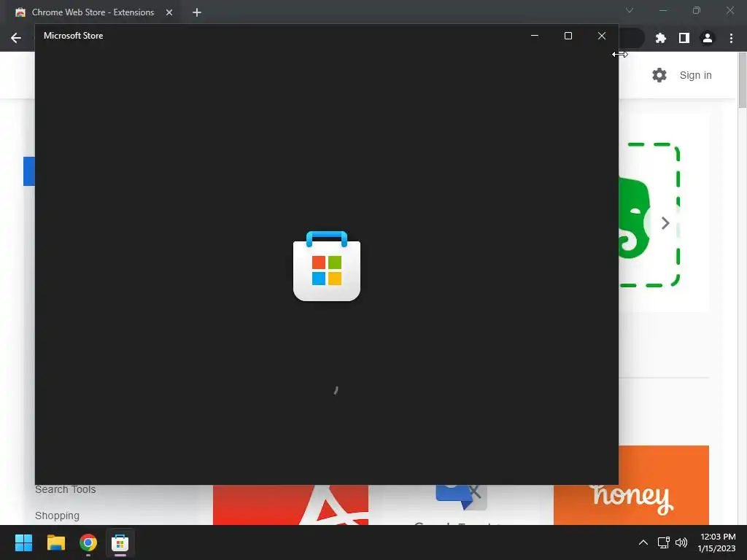Open a new Chrome tab
747x560 pixels.
point(197,12)
